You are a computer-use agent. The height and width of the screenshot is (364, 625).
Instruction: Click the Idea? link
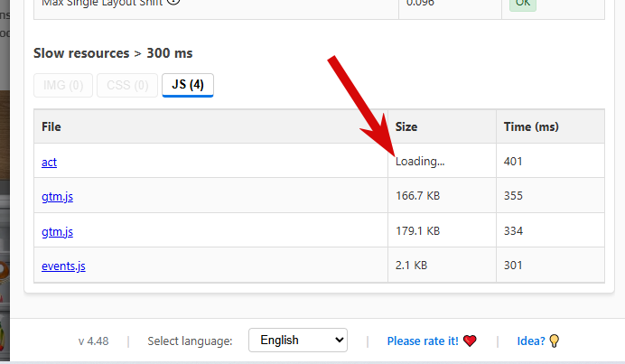pyautogui.click(x=531, y=341)
